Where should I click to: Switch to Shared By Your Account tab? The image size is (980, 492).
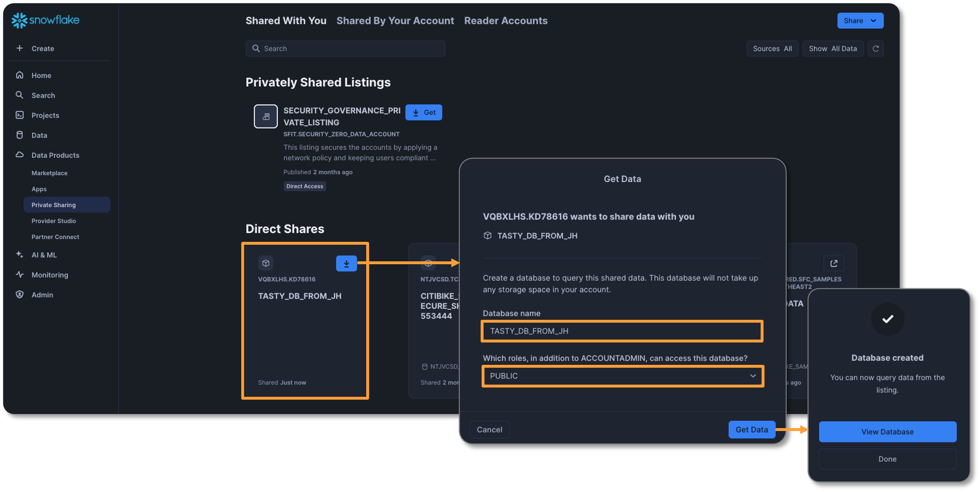pos(395,20)
